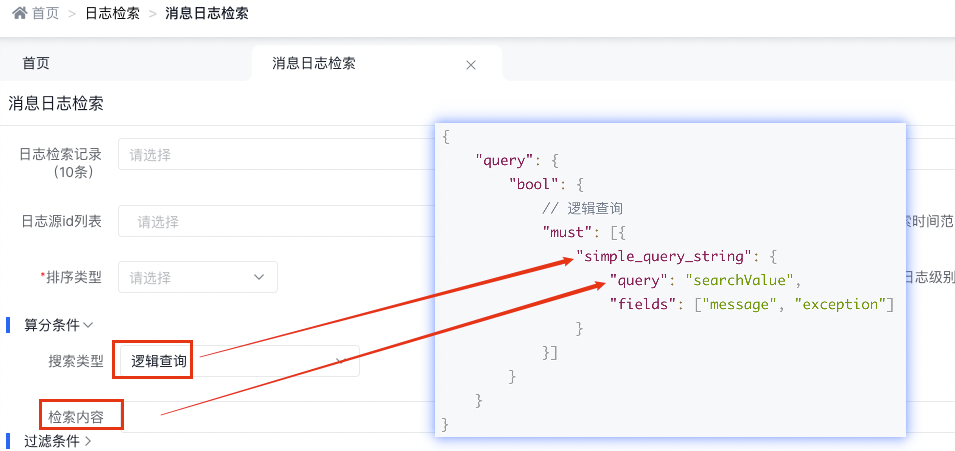Click the "exception" value in fields array
The image size is (955, 451).
pos(840,304)
